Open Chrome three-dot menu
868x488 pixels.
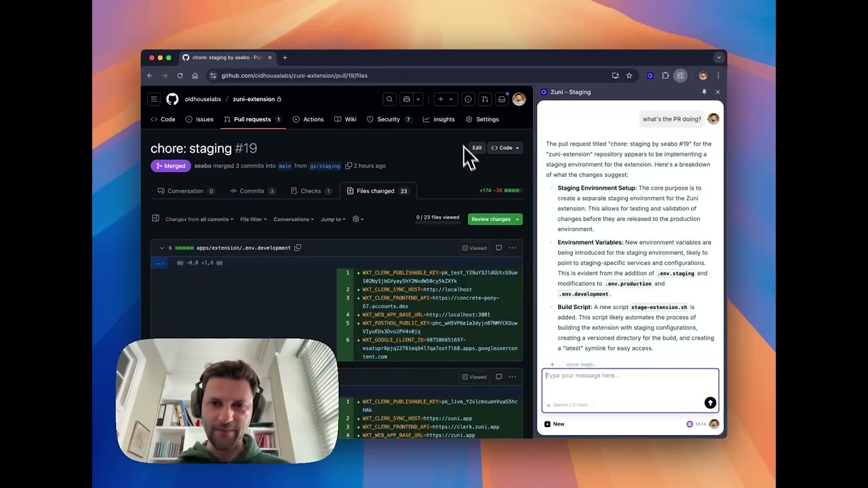click(718, 75)
